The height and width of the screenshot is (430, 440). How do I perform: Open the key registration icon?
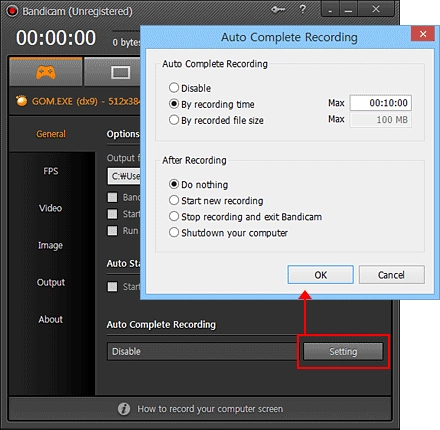point(278,10)
